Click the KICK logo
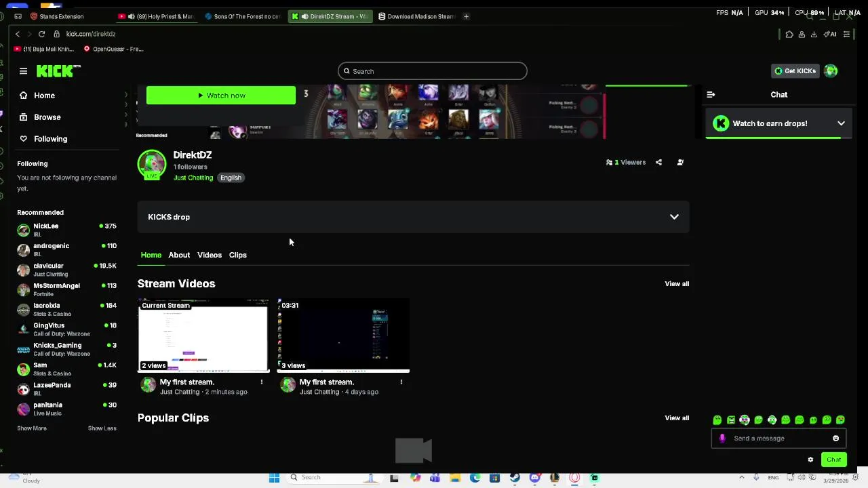Image resolution: width=868 pixels, height=488 pixels. tap(58, 70)
